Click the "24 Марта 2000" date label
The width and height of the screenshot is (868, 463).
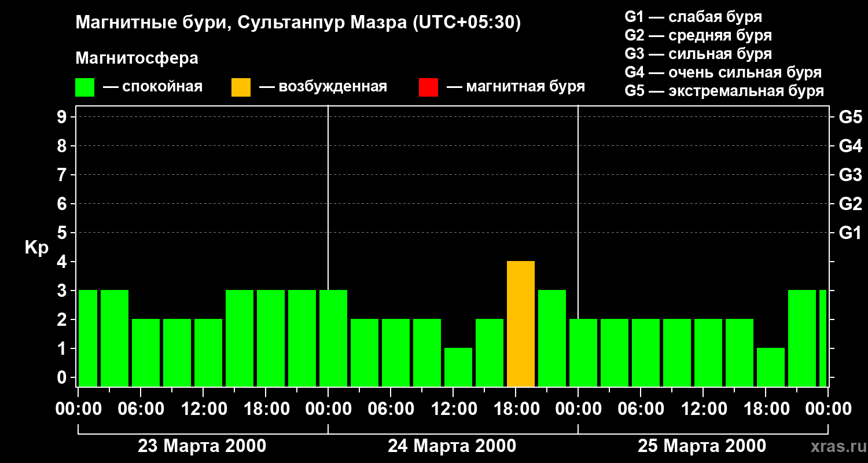tap(452, 446)
